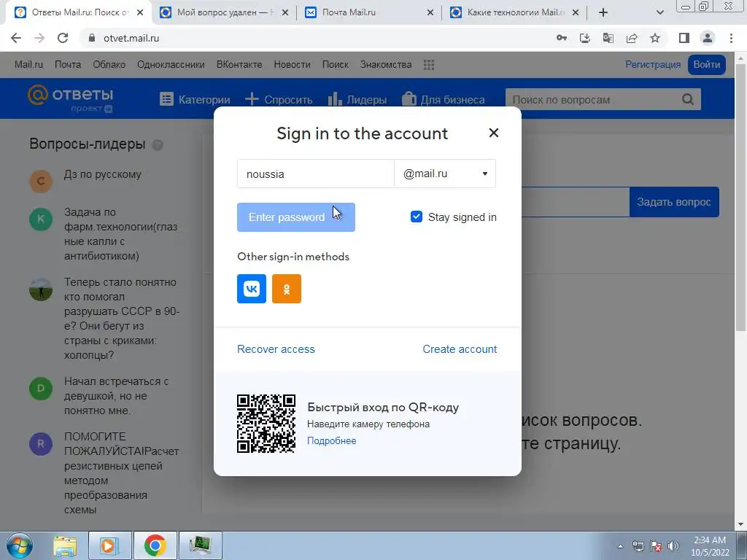Open the @mail.ru domain dropdown
The width and height of the screenshot is (747, 560).
(x=445, y=174)
